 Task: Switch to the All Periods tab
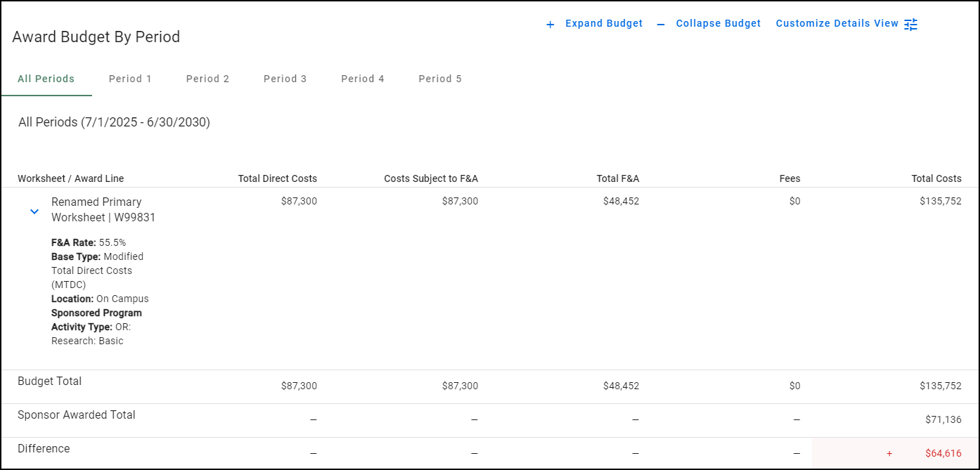click(46, 79)
